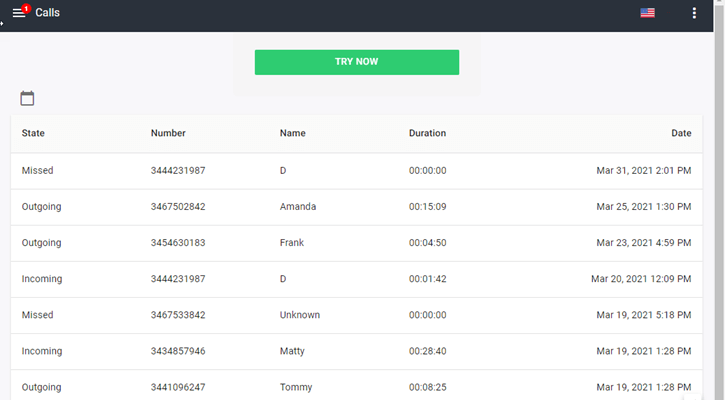Select duration 00:08:25

(428, 387)
